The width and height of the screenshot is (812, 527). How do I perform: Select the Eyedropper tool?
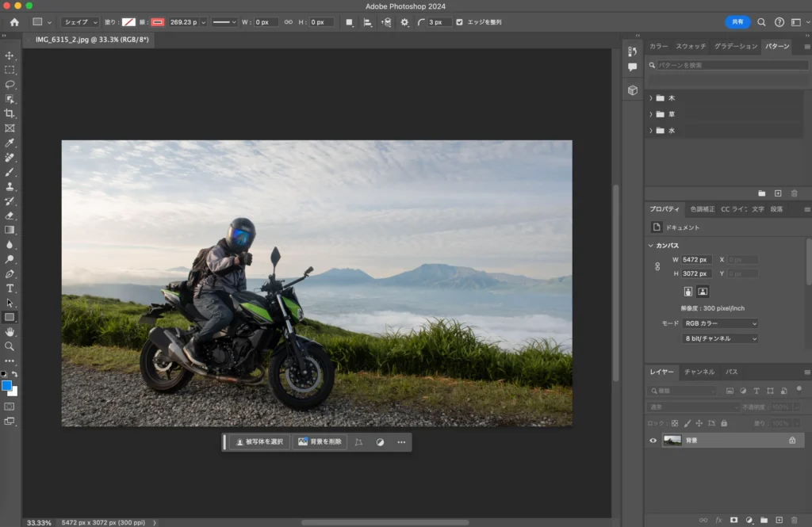pyautogui.click(x=10, y=143)
